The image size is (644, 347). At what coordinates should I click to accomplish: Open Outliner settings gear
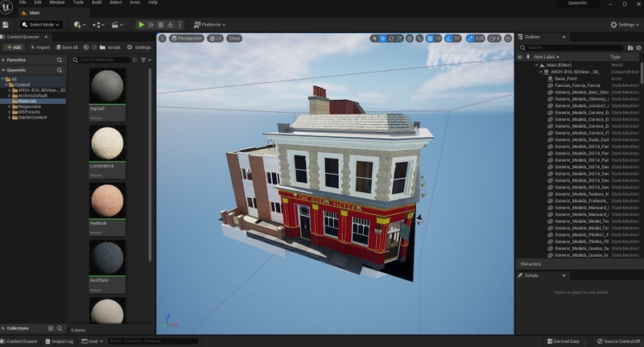point(638,48)
